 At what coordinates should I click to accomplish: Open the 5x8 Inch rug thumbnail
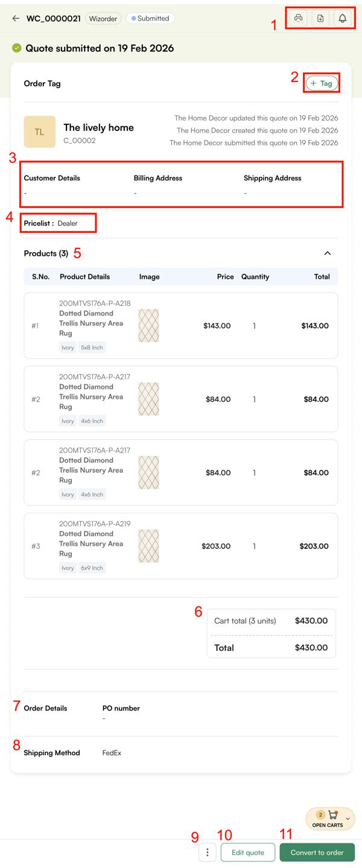click(x=148, y=326)
